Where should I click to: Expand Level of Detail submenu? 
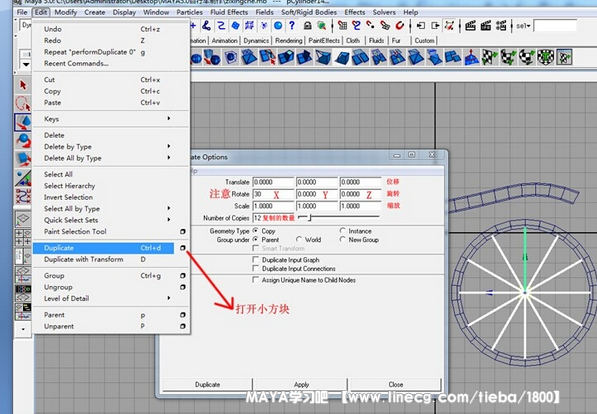tap(169, 298)
